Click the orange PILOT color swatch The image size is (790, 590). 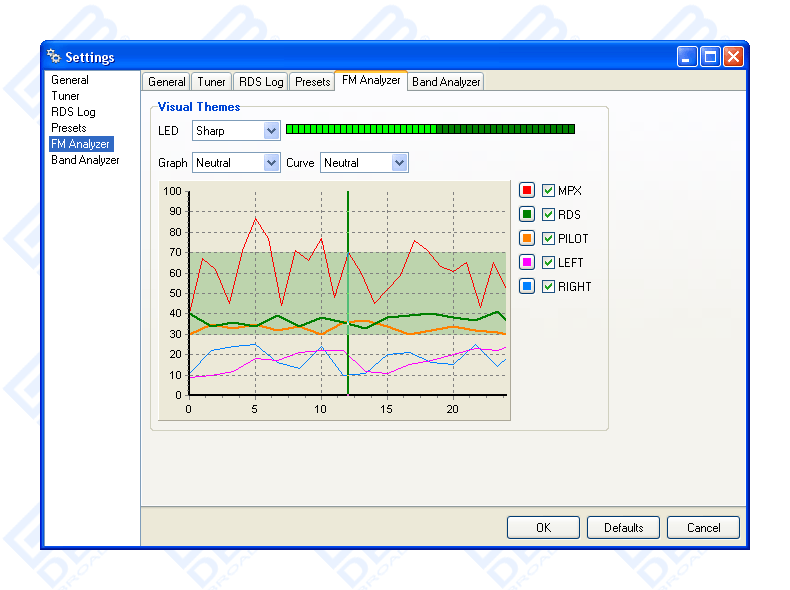(527, 239)
